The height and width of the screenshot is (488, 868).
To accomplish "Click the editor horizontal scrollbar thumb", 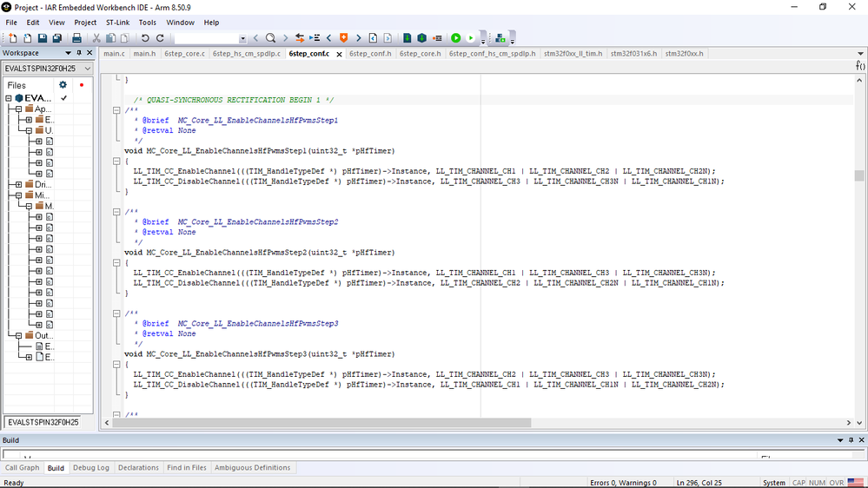I will [x=321, y=423].
